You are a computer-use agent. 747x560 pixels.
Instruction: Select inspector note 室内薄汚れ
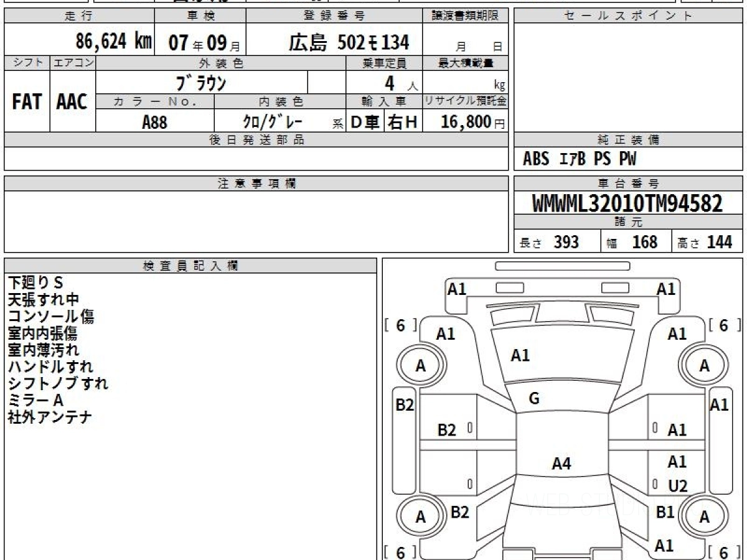44,350
